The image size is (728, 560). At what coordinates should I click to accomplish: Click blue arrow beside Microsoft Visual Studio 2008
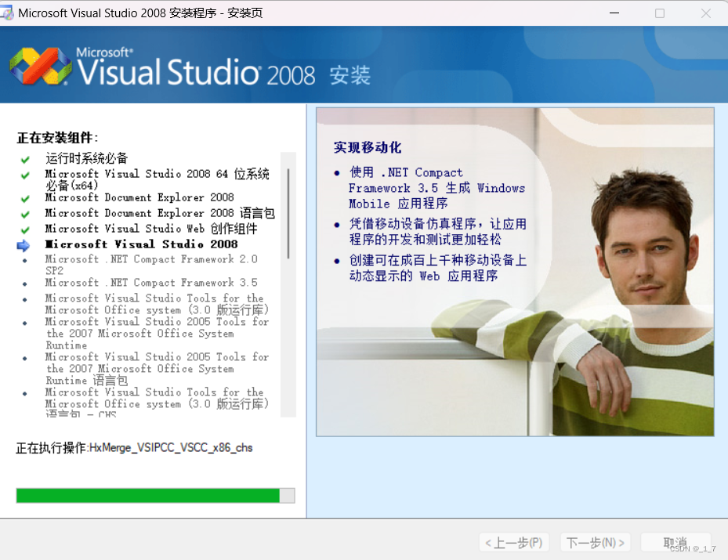tap(24, 245)
